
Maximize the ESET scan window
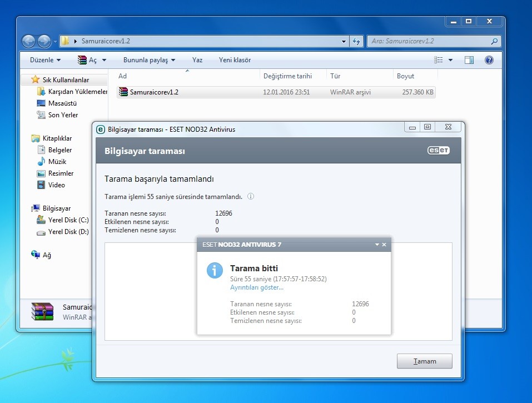click(x=427, y=127)
